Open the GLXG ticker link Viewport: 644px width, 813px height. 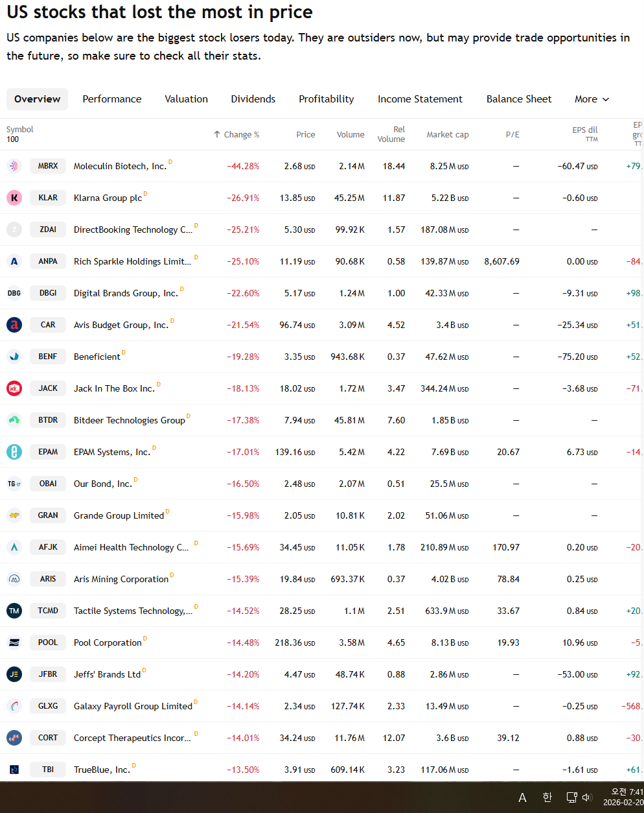click(x=48, y=706)
